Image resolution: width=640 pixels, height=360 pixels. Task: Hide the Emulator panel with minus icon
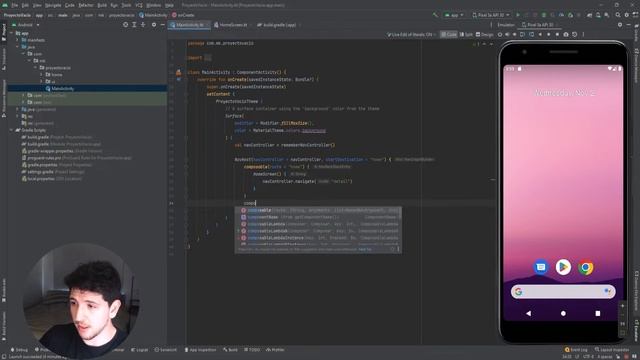click(629, 25)
